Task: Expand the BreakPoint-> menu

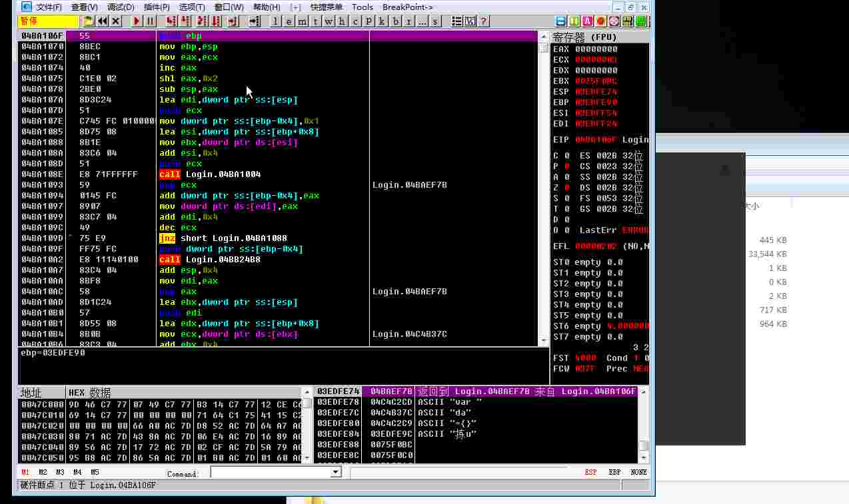Action: click(407, 7)
